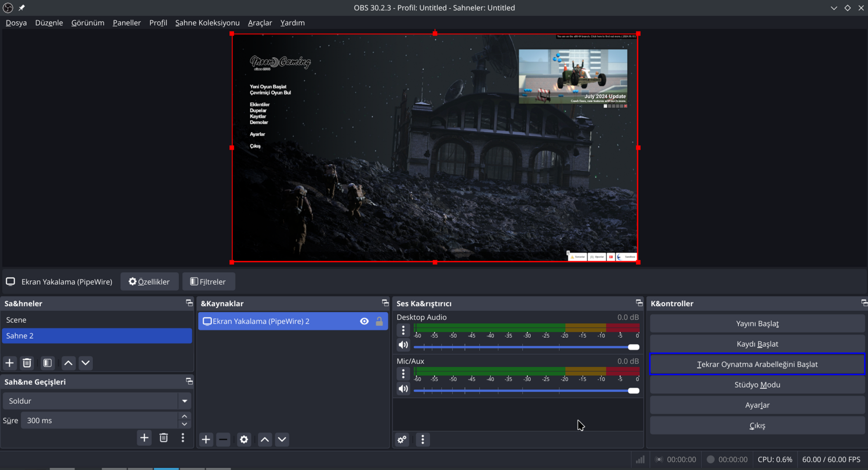Toggle lock on Ekran Yakalama source
This screenshot has width=868, height=470.
click(379, 321)
